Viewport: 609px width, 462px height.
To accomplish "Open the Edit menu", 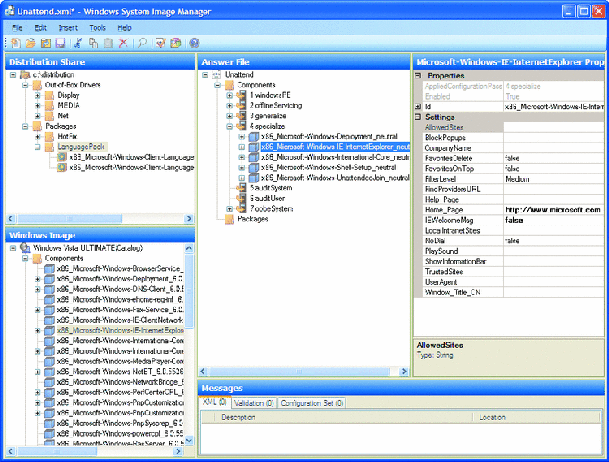I will 40,28.
